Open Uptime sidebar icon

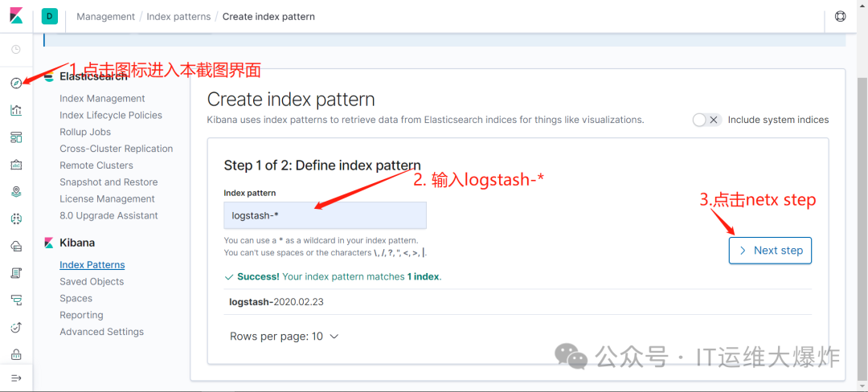coord(16,327)
